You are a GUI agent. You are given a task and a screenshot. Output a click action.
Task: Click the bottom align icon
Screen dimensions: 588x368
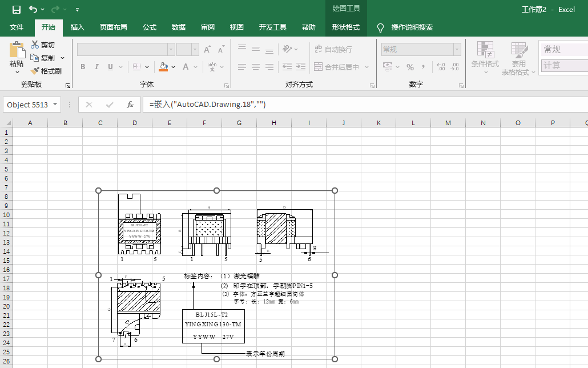269,51
